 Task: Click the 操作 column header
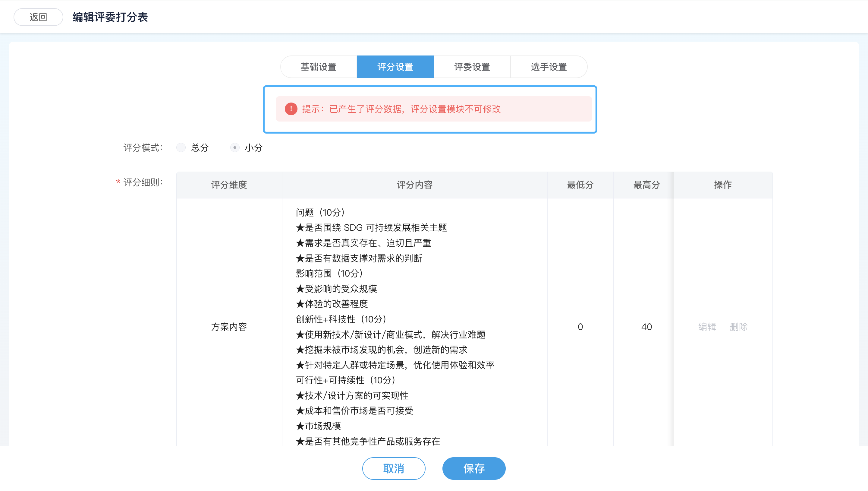pos(723,185)
